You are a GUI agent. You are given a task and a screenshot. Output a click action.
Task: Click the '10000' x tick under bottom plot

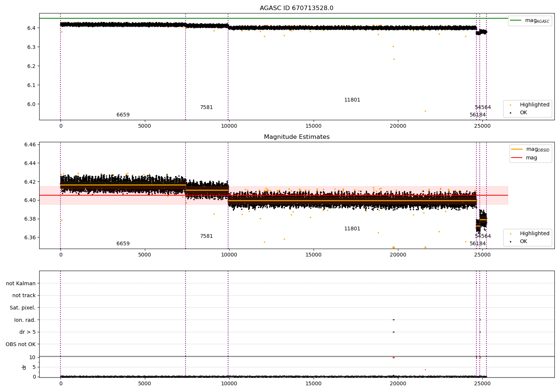click(x=229, y=383)
